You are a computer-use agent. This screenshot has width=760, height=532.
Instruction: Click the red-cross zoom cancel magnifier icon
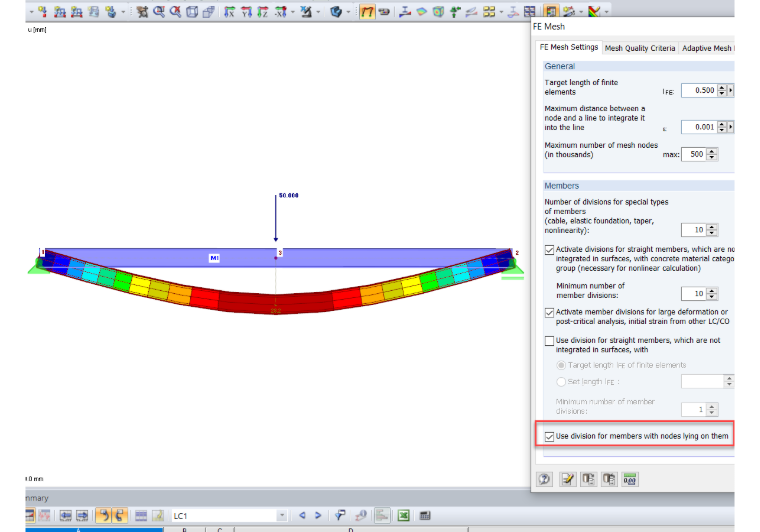pyautogui.click(x=175, y=11)
